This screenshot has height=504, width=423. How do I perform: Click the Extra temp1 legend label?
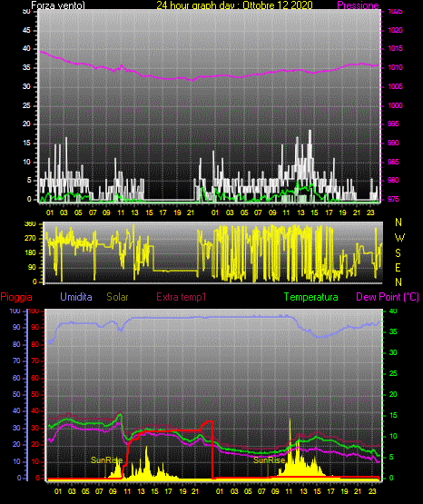coord(182,297)
